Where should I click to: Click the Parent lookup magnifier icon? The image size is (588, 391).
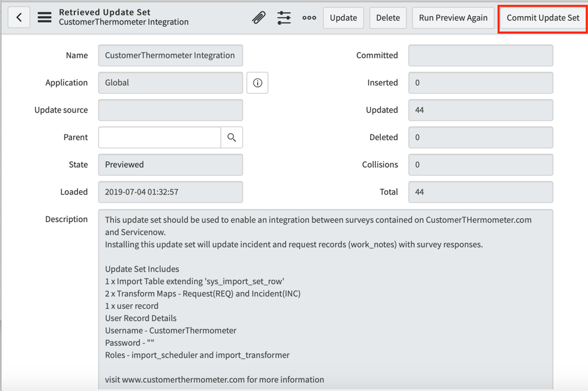click(x=232, y=138)
